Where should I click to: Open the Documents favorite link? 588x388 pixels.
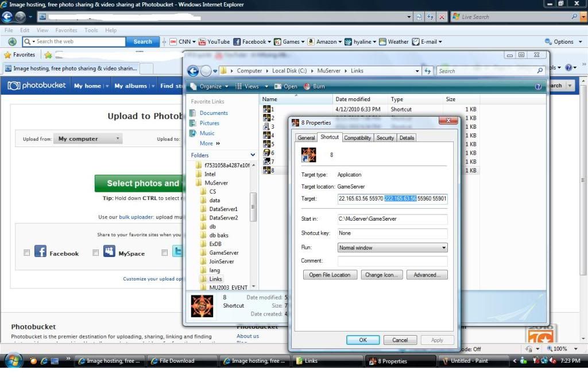tap(214, 113)
